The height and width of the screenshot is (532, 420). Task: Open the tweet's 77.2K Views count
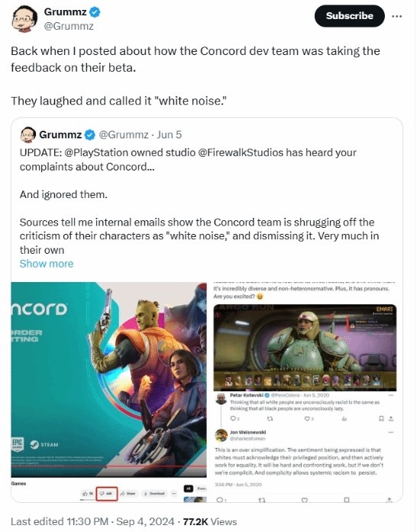(210, 521)
